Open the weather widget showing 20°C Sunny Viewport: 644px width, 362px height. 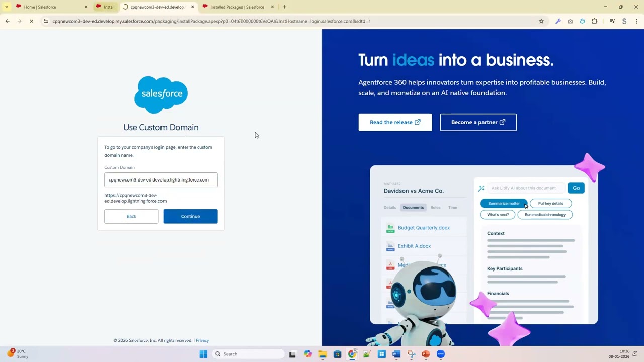pyautogui.click(x=17, y=353)
